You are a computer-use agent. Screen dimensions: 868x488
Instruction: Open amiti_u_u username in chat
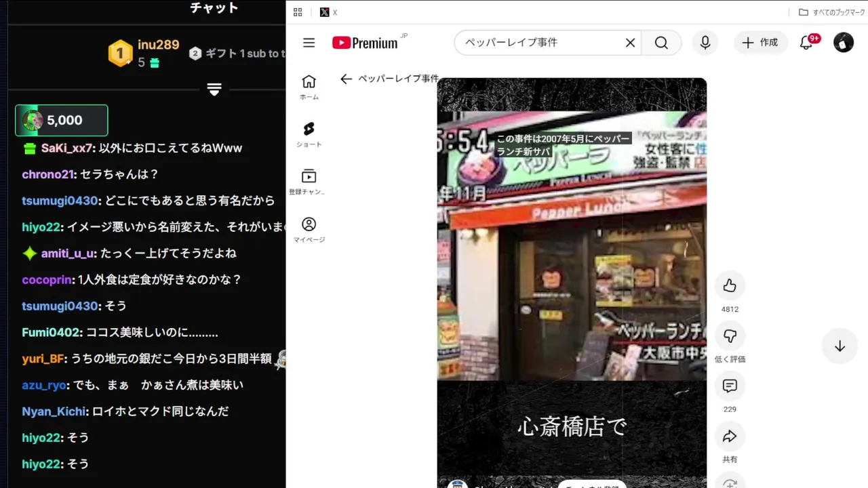[x=68, y=253]
